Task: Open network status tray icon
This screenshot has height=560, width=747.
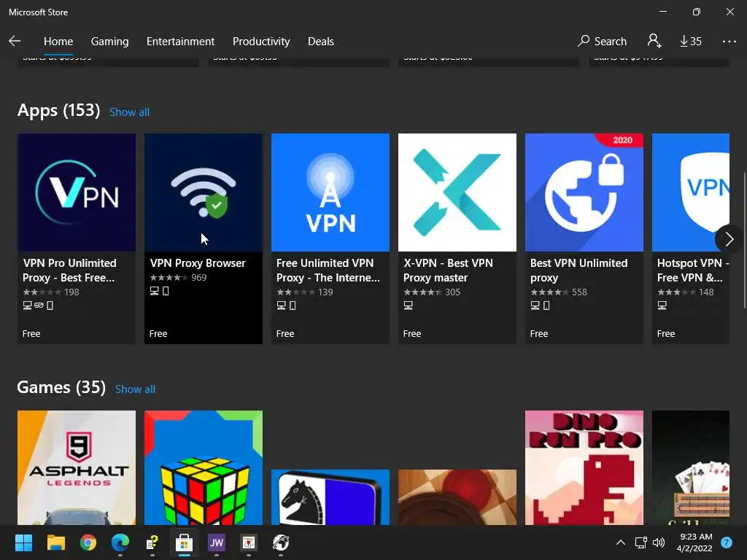Action: [x=640, y=542]
